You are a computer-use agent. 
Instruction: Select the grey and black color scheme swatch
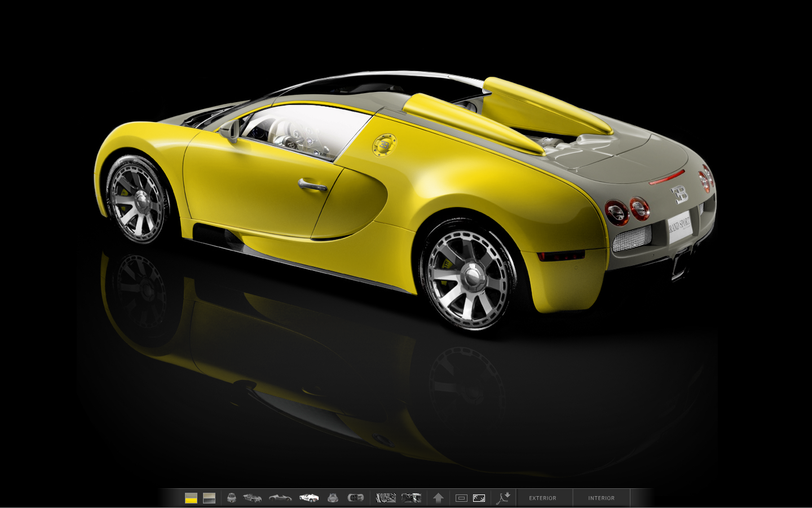[209, 498]
